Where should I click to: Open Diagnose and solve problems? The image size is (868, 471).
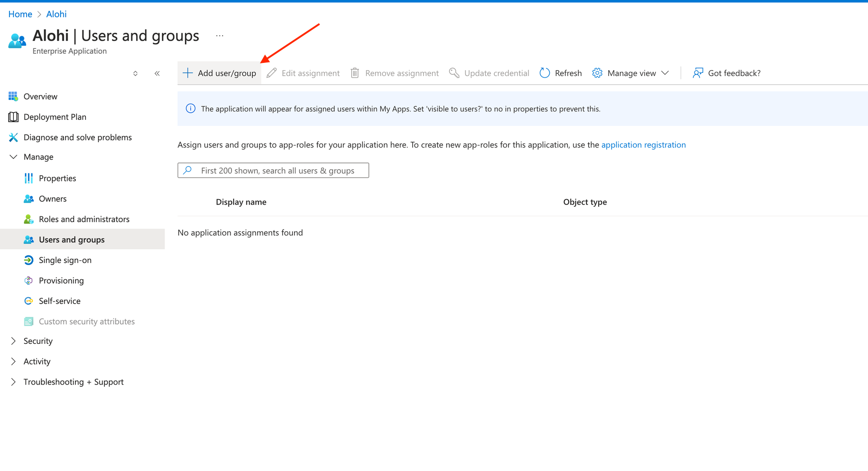point(78,137)
